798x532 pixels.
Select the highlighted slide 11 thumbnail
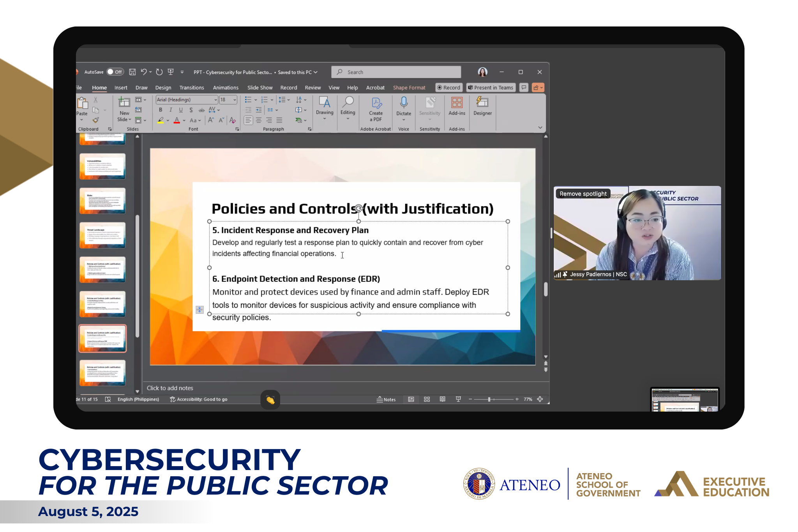point(102,338)
